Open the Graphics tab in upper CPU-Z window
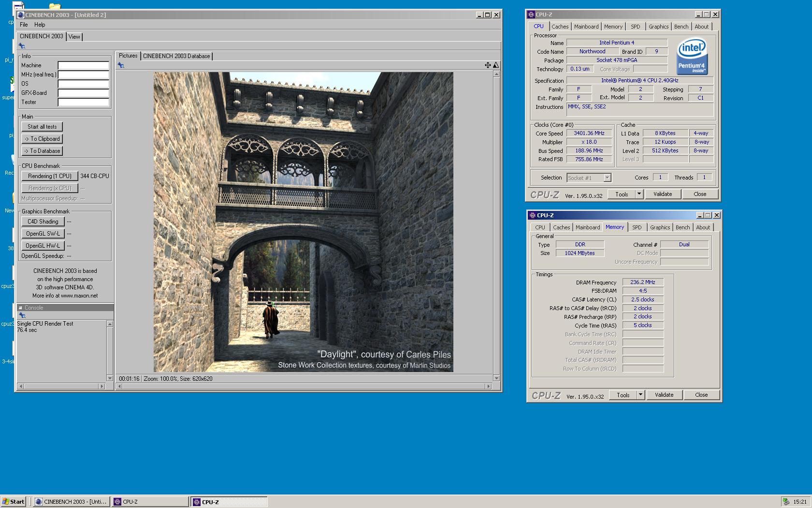This screenshot has width=812, height=508. (658, 27)
